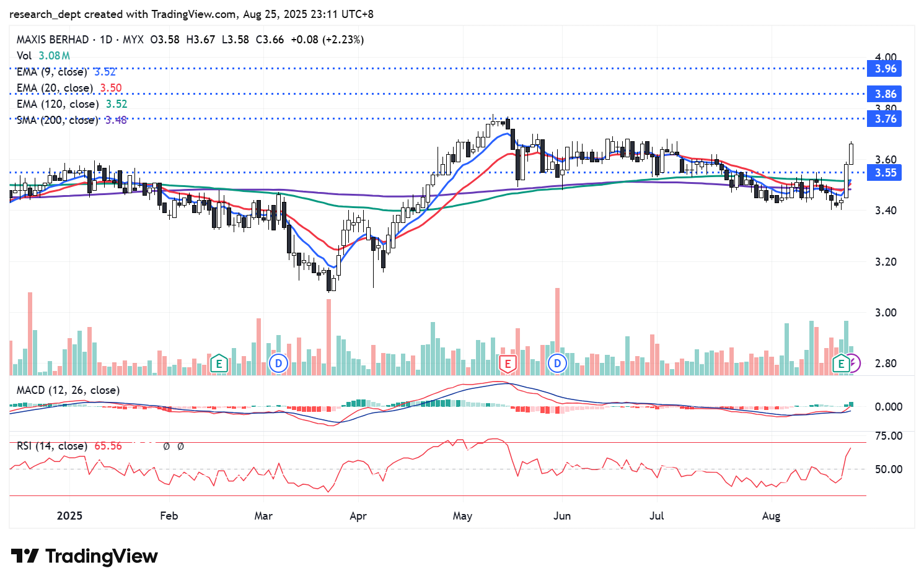Click the +0.08 (+2.23%) change value

click(327, 40)
